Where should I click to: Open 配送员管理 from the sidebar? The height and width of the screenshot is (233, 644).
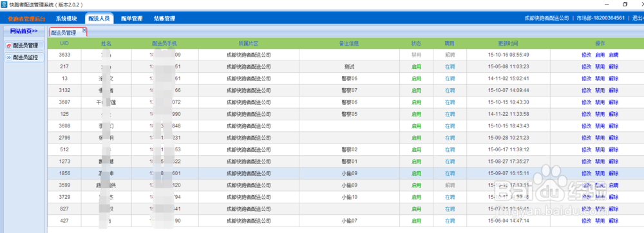click(26, 46)
